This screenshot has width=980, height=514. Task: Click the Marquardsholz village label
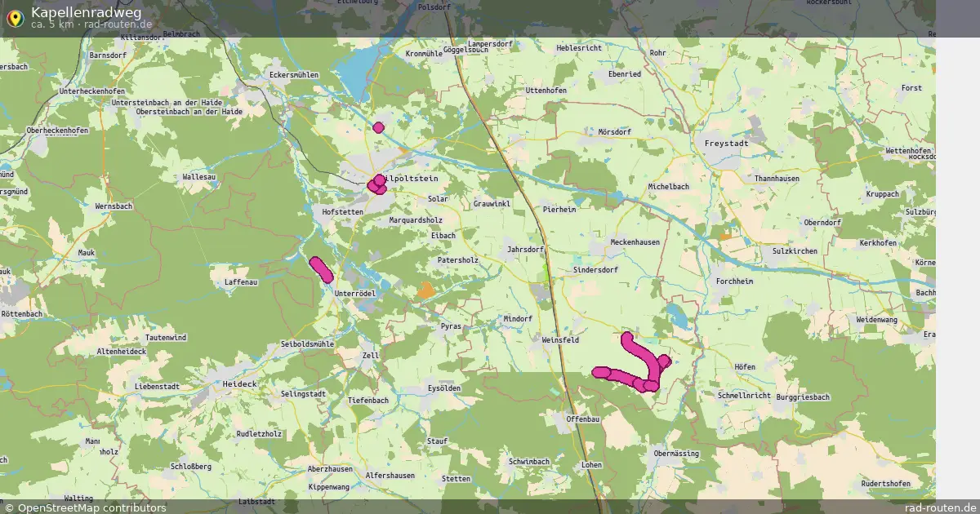(x=416, y=220)
